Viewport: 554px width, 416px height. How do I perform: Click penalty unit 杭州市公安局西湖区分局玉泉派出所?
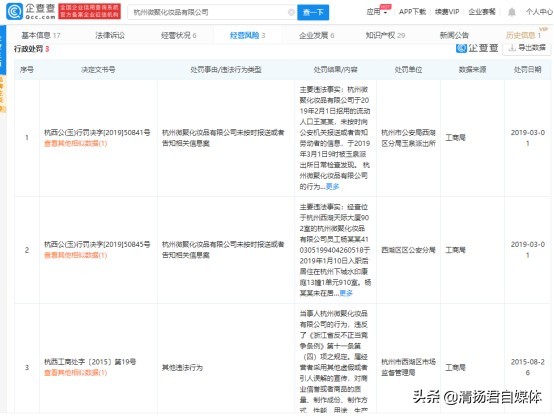(408, 138)
